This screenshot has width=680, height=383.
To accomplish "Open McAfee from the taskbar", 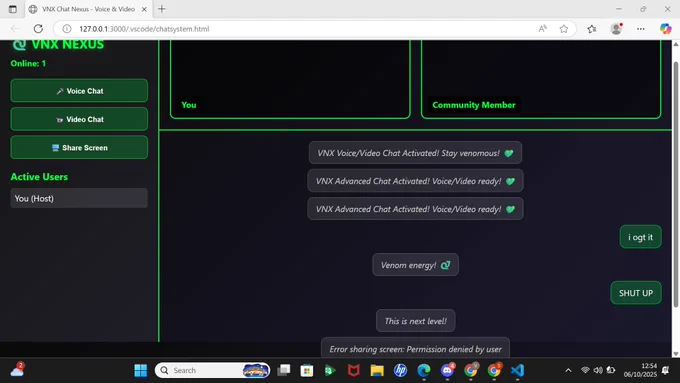I will pos(353,370).
